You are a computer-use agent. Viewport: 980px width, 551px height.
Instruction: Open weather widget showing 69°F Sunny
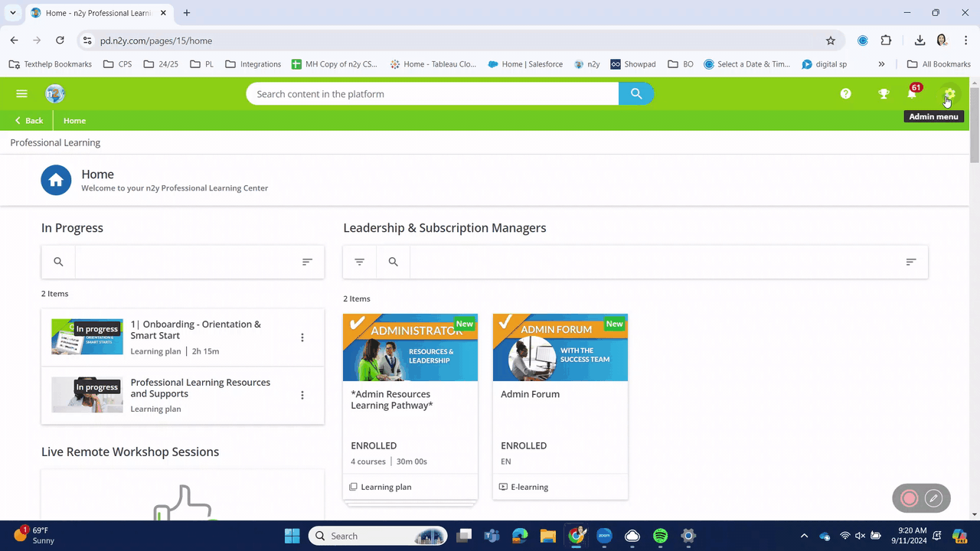[34, 535]
